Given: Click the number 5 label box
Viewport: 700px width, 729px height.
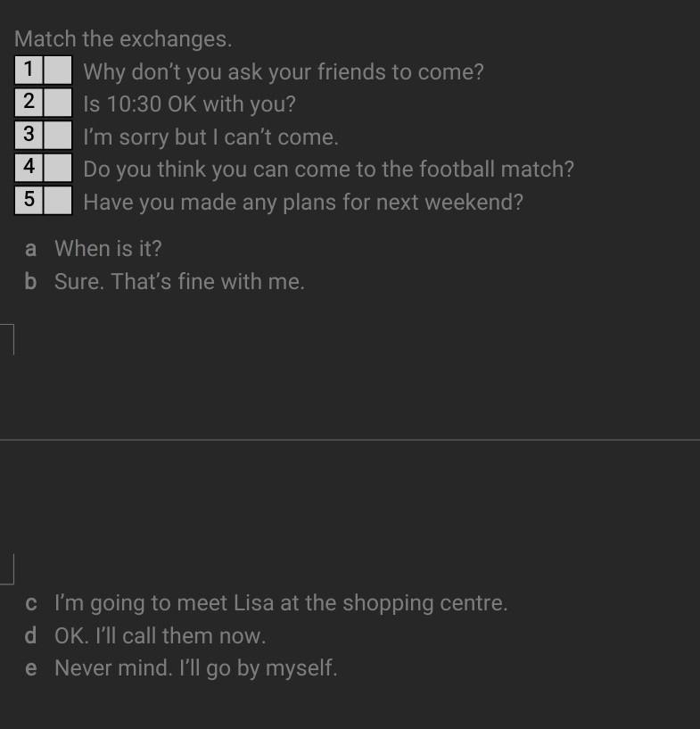Looking at the screenshot, I should coord(29,201).
